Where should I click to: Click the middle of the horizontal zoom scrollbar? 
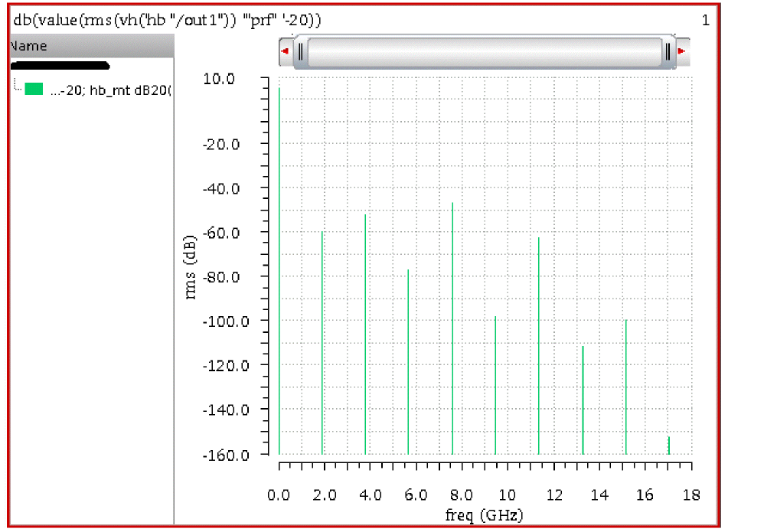coord(484,51)
